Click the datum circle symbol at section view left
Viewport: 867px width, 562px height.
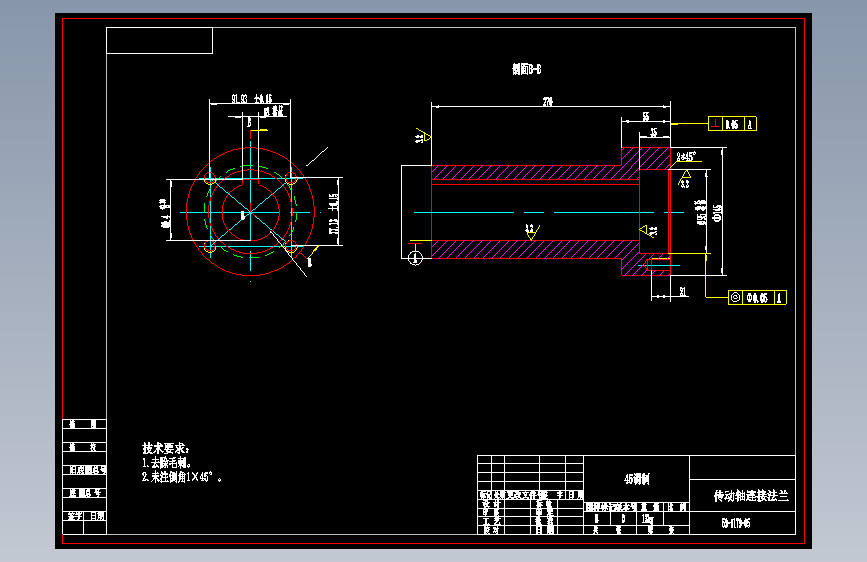pyautogui.click(x=415, y=258)
